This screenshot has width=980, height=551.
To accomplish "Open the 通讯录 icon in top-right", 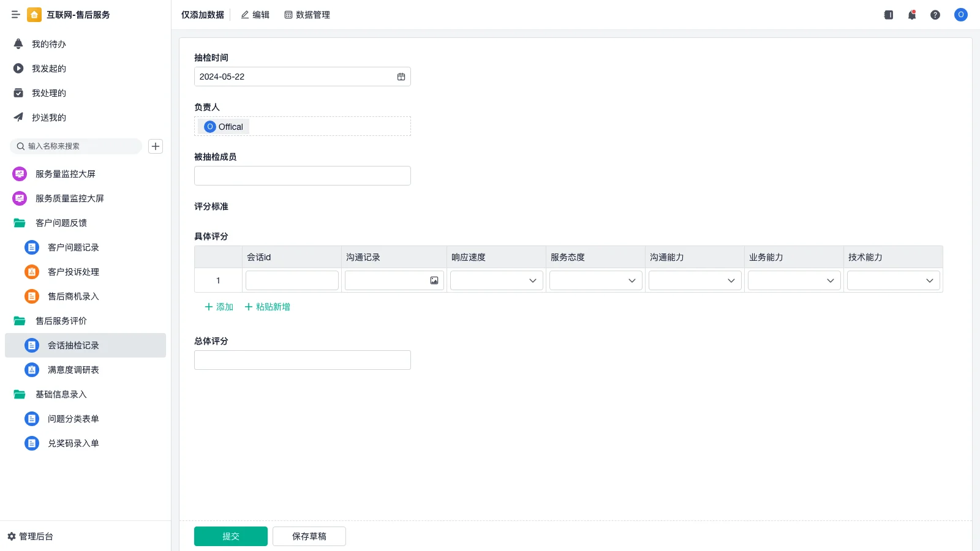I will (888, 15).
